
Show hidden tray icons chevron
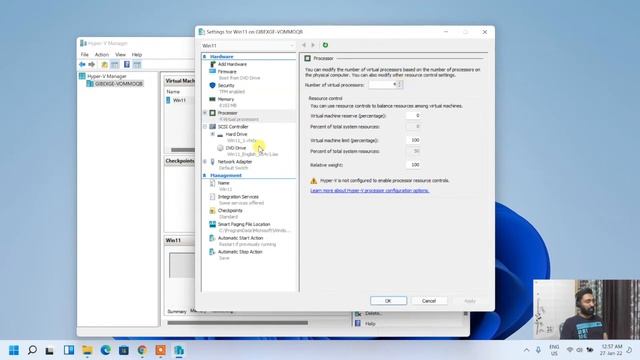pyautogui.click(x=527, y=350)
